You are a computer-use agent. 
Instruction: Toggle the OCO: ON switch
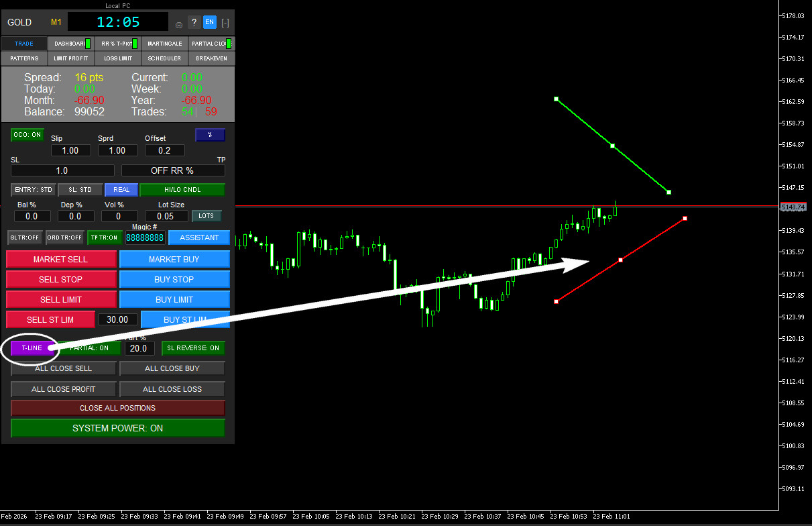point(27,135)
